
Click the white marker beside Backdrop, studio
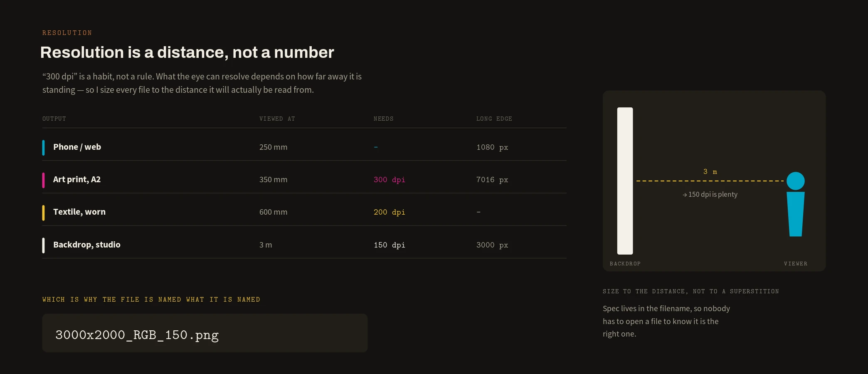(x=43, y=245)
